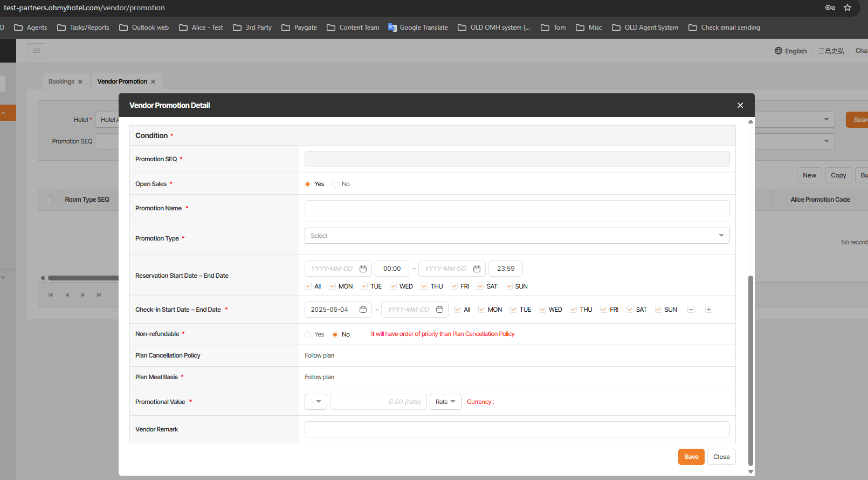Screen dimensions: 868x480
Task: Open the Google Translate bookmark
Action: coord(418,28)
